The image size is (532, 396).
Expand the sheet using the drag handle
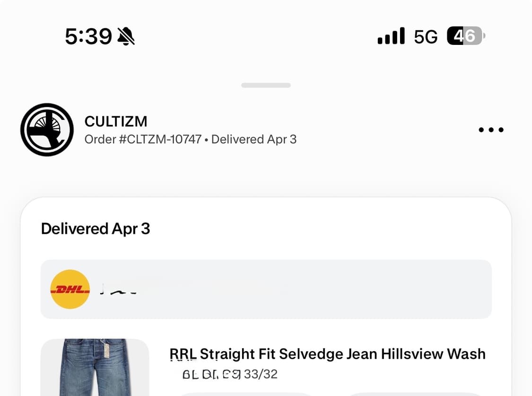[266, 85]
